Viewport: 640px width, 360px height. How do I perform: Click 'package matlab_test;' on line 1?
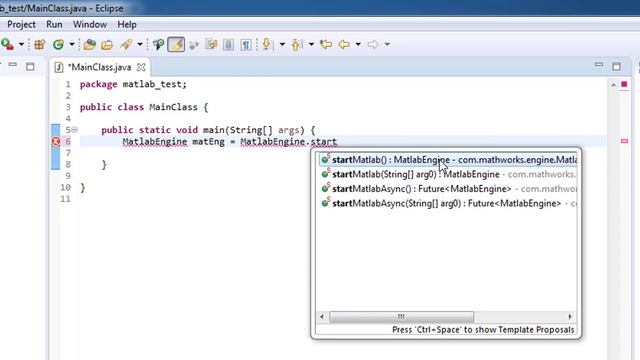pos(133,84)
